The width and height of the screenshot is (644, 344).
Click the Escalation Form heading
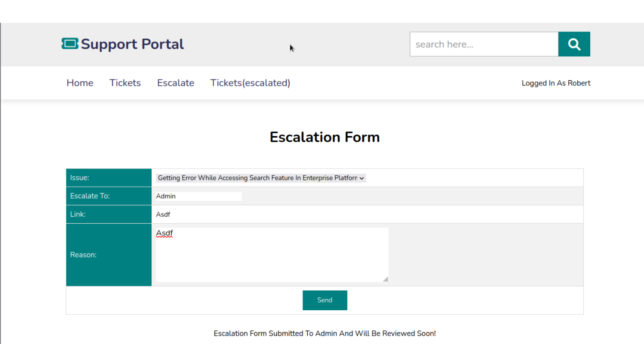325,137
